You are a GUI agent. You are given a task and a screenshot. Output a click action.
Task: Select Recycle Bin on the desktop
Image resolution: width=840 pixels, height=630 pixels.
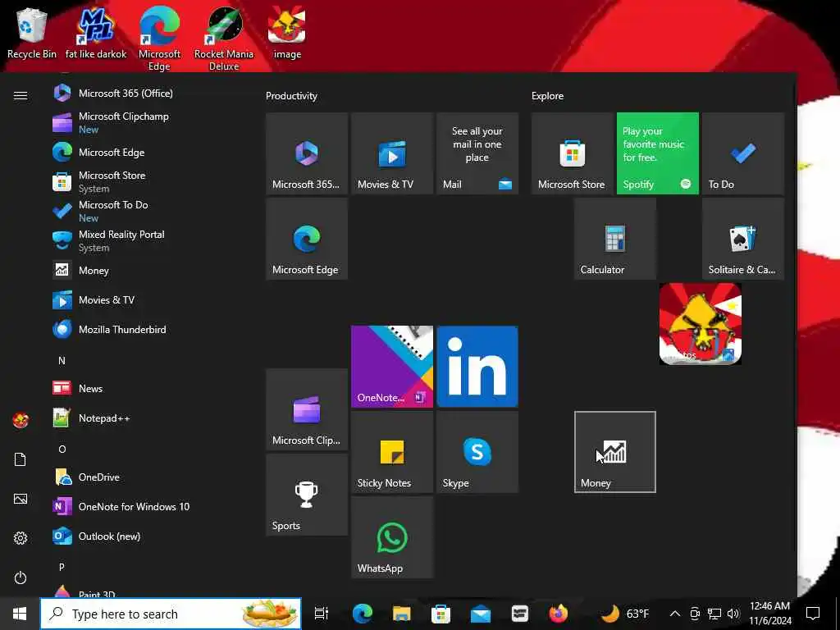32,32
